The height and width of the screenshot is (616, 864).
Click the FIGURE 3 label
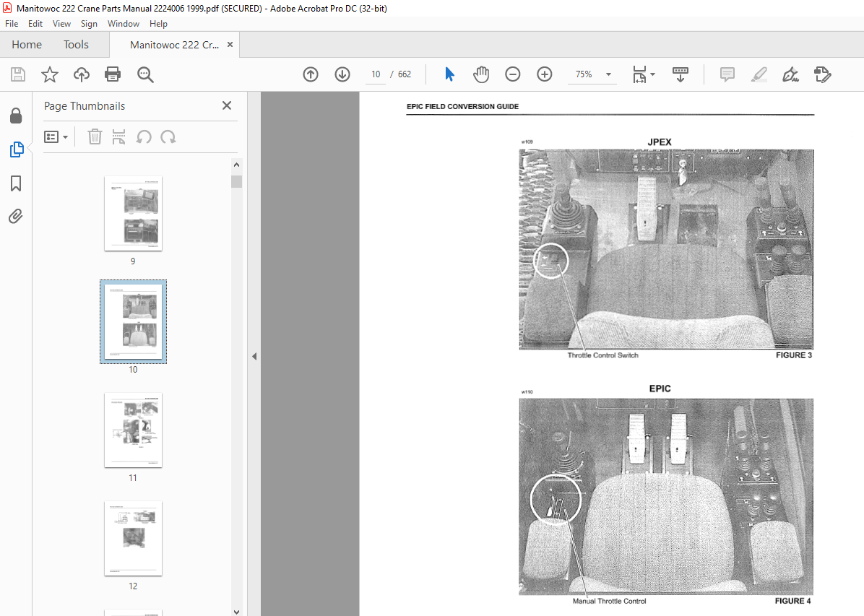[793, 355]
